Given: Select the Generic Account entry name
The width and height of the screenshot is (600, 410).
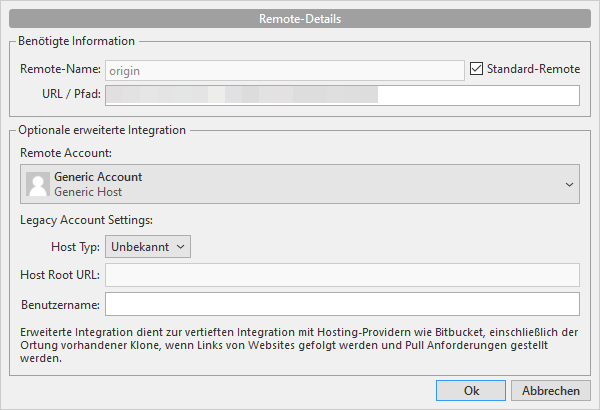Looking at the screenshot, I should 98,177.
